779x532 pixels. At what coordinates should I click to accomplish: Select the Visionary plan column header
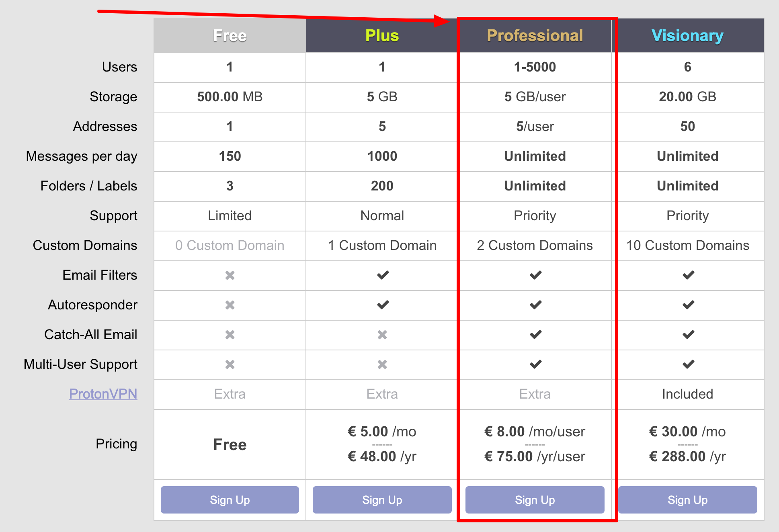click(x=688, y=35)
